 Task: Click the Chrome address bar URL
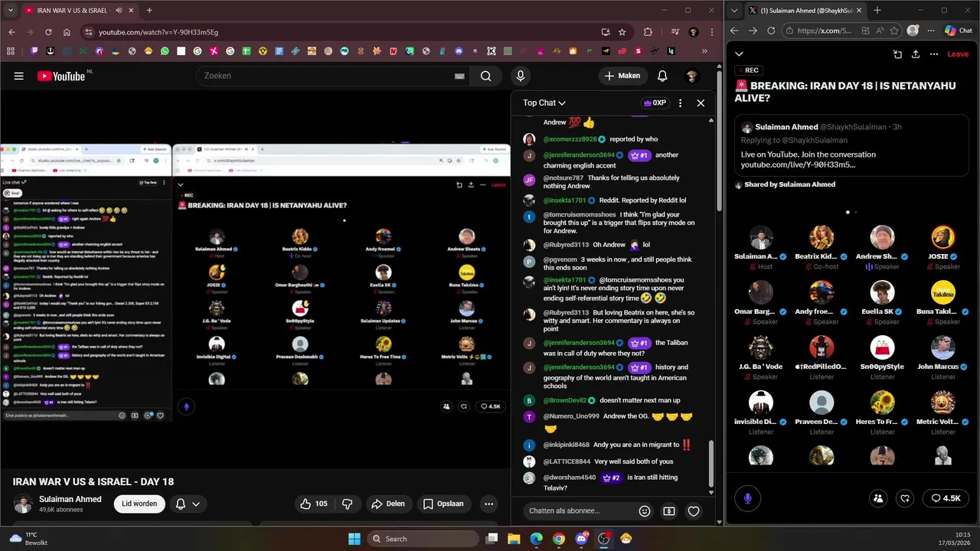pos(158,32)
